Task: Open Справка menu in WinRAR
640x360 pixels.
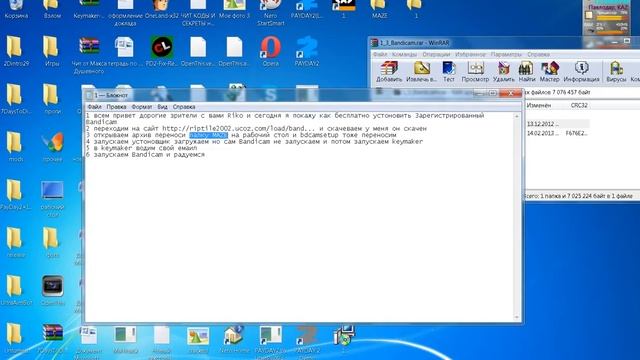Action: tap(538, 54)
